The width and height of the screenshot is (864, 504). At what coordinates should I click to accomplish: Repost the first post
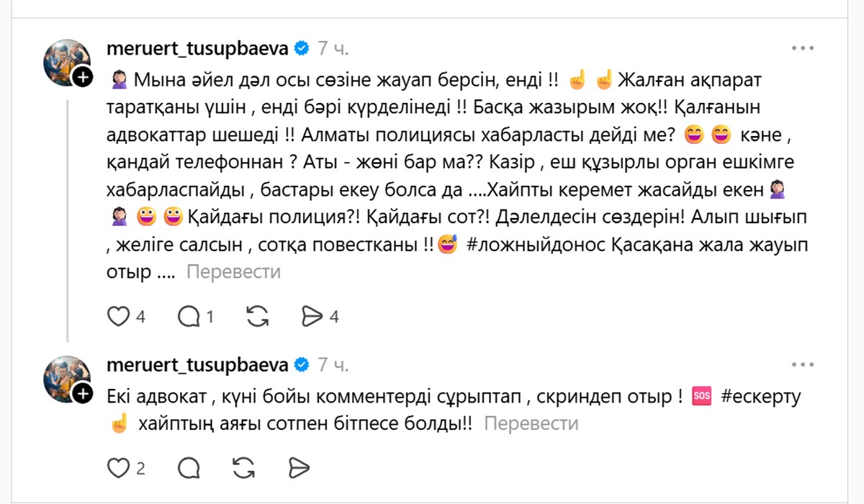click(257, 316)
